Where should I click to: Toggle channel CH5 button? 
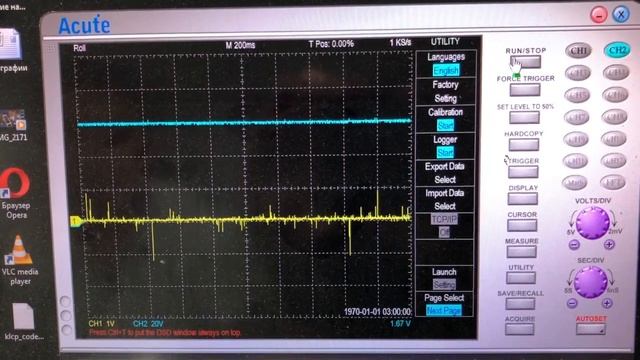[x=577, y=95]
